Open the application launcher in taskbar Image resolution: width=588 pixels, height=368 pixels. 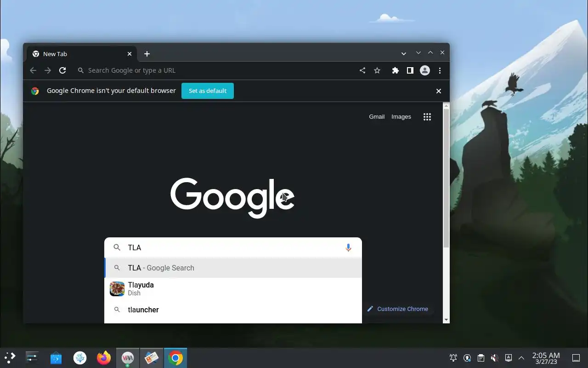[x=10, y=358]
